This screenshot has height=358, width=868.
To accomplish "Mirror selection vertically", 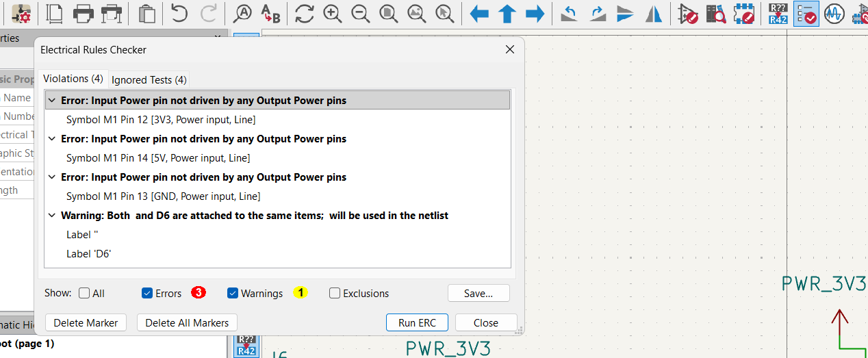I will (x=625, y=13).
